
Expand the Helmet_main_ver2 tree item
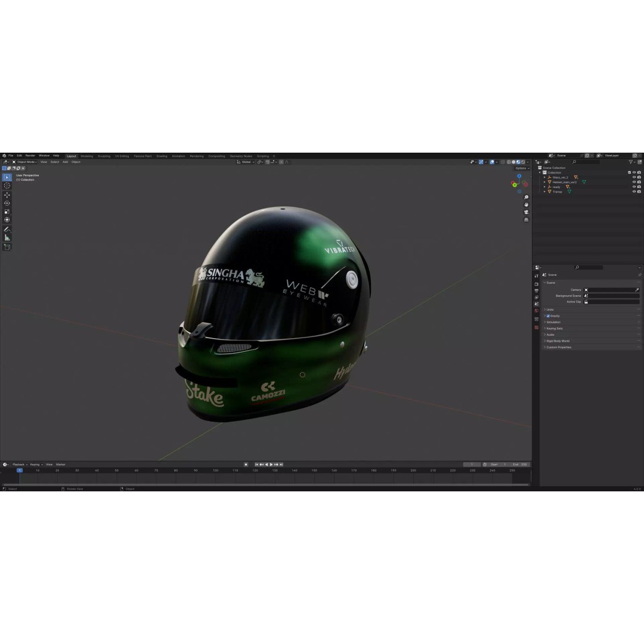(545, 182)
